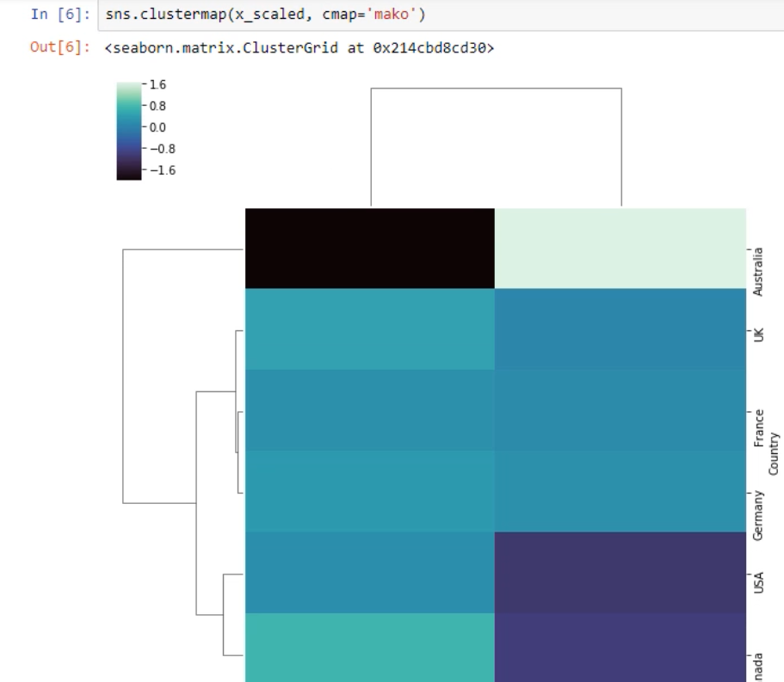This screenshot has width=784, height=682.
Task: Click the 1.6 tick label on the colorbar
Action: [159, 86]
